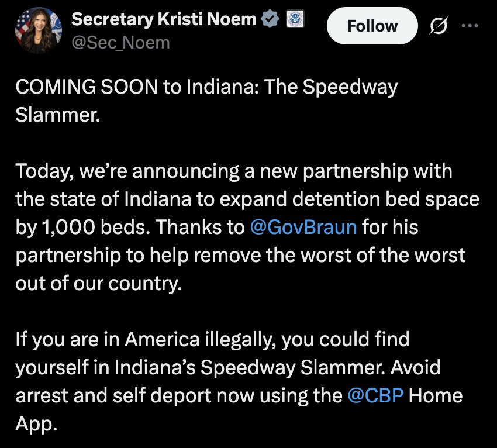Viewport: 497px width, 448px height.
Task: Click the Secretary Kristi Noem display name
Action: click(x=164, y=19)
